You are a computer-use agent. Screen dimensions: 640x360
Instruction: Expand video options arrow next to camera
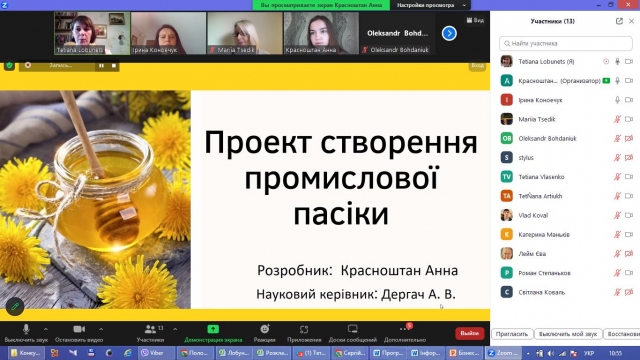(x=101, y=329)
